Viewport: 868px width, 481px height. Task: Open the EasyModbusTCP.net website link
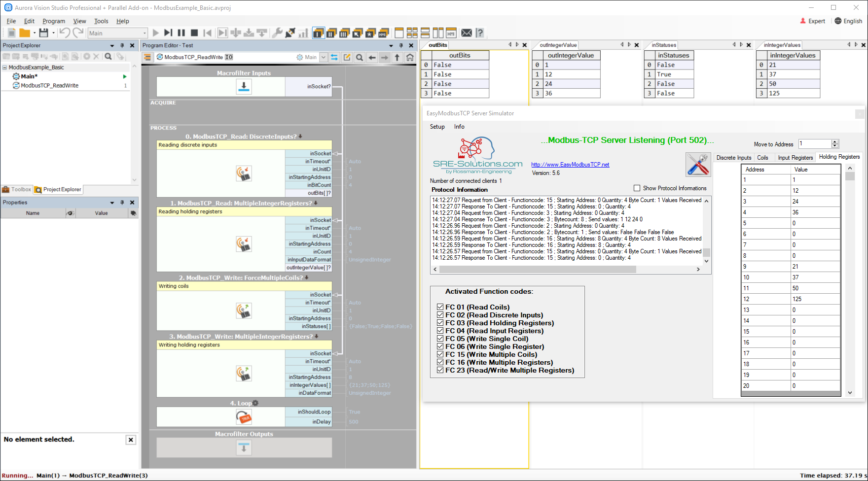(x=570, y=165)
